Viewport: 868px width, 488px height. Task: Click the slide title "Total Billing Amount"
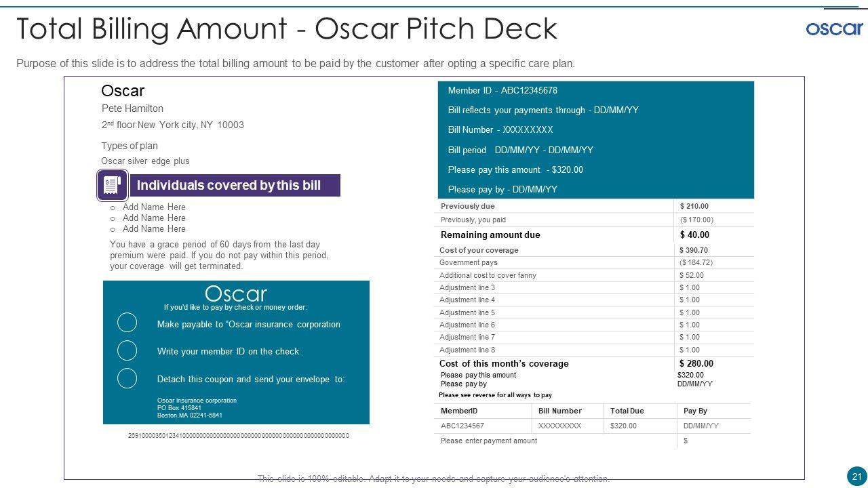[286, 29]
